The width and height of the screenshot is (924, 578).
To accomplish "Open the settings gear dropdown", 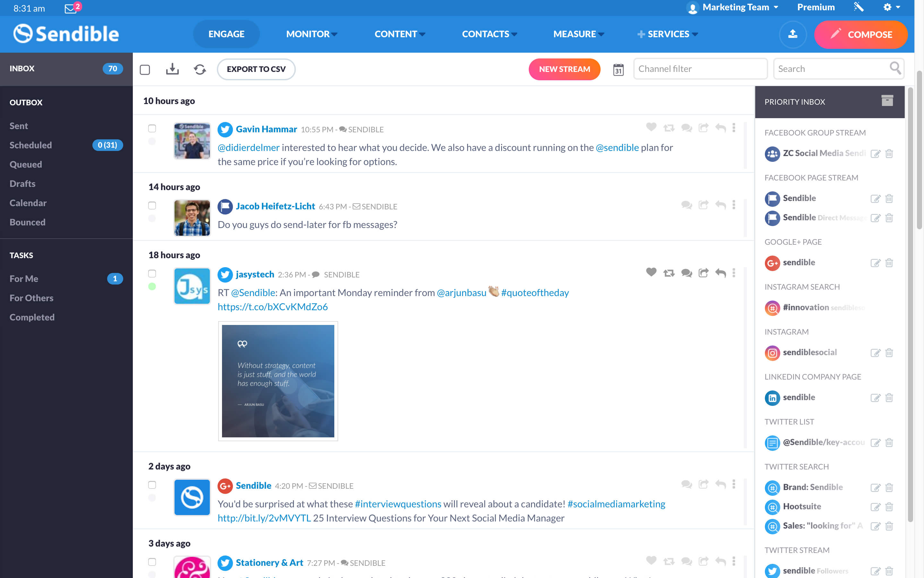I will pyautogui.click(x=892, y=7).
